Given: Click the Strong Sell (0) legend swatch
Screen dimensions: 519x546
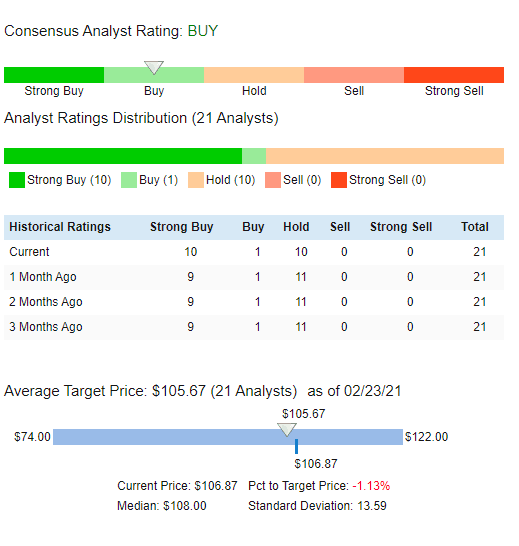Looking at the screenshot, I should coord(339,180).
